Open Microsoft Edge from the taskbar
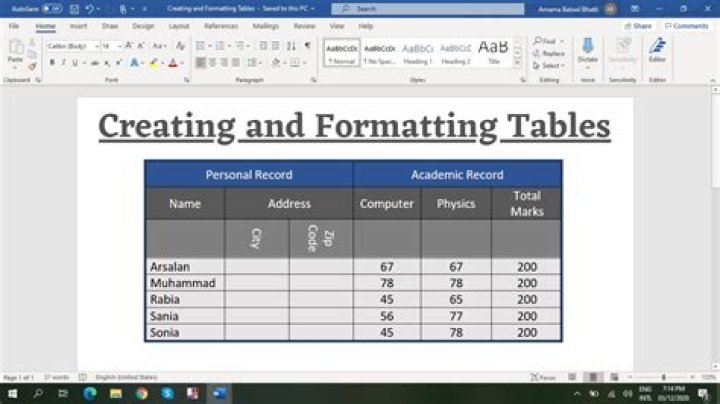 (x=90, y=393)
